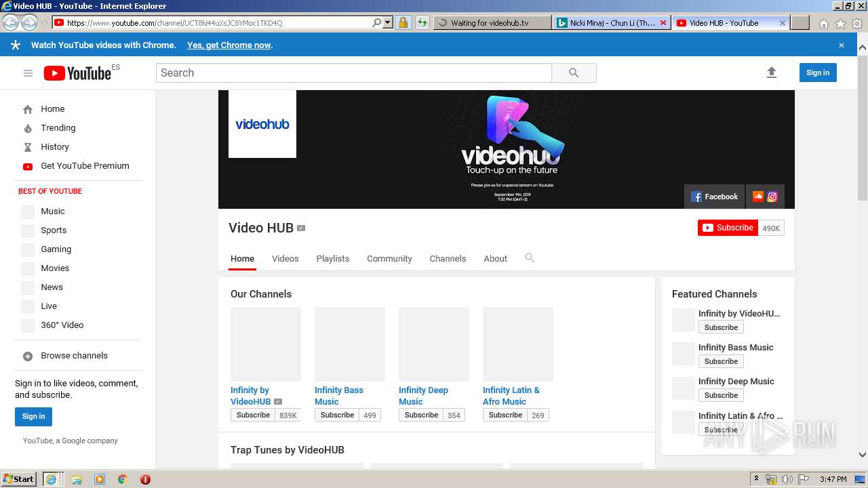Open the address bar dropdown arrow

coord(388,22)
